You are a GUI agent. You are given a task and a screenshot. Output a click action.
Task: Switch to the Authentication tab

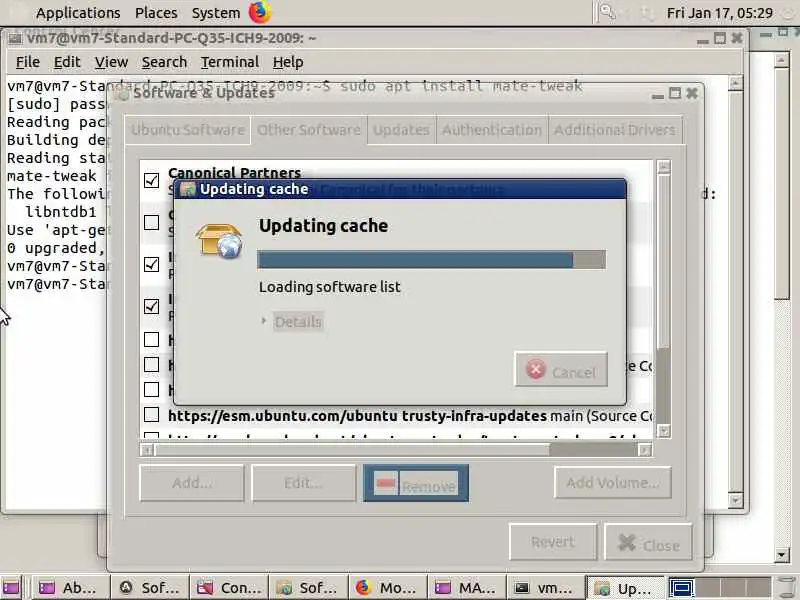[492, 130]
